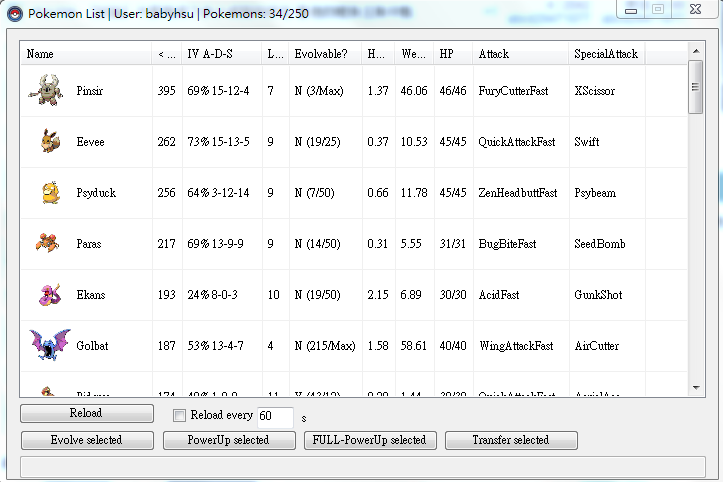This screenshot has width=723, height=482.
Task: Click XScissor special attack cell
Action: pos(594,91)
